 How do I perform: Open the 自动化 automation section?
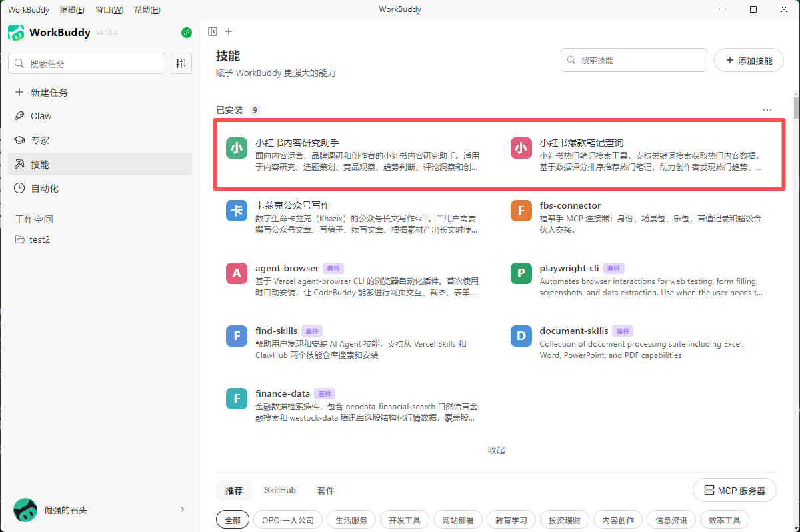tap(100, 189)
